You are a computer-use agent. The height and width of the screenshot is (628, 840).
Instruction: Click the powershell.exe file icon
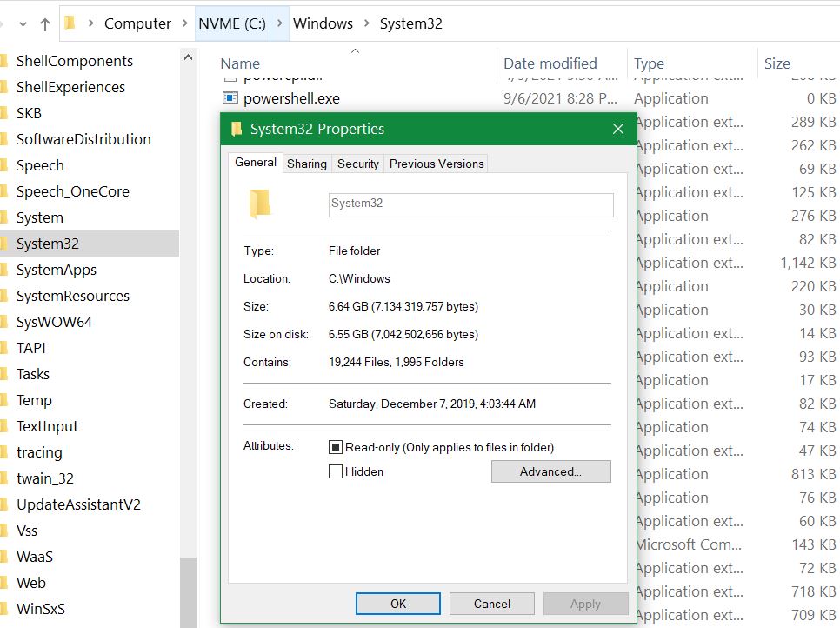click(x=230, y=98)
